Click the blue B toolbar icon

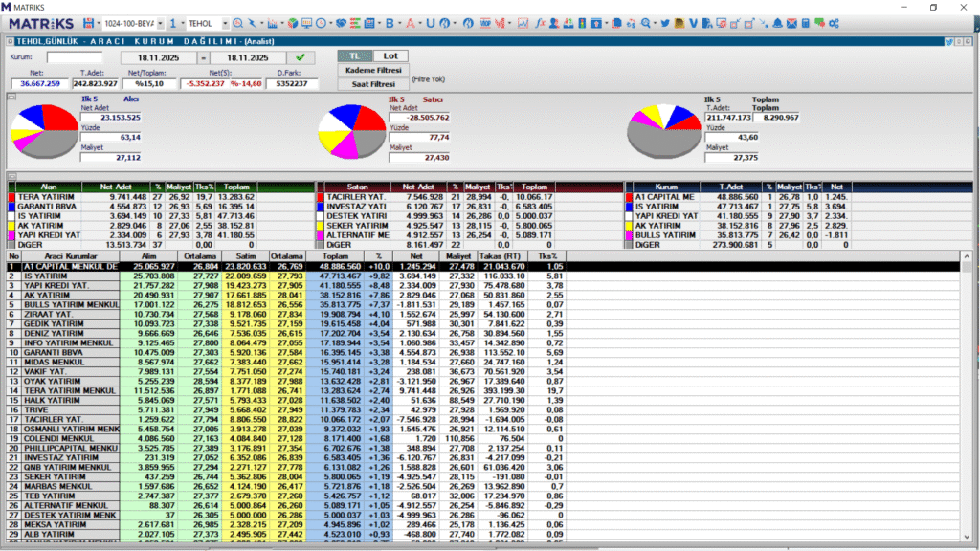390,23
